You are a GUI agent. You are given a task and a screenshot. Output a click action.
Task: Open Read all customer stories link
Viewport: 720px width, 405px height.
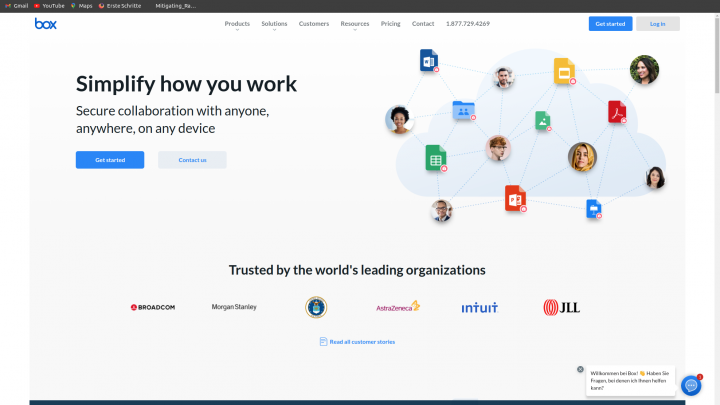[362, 342]
